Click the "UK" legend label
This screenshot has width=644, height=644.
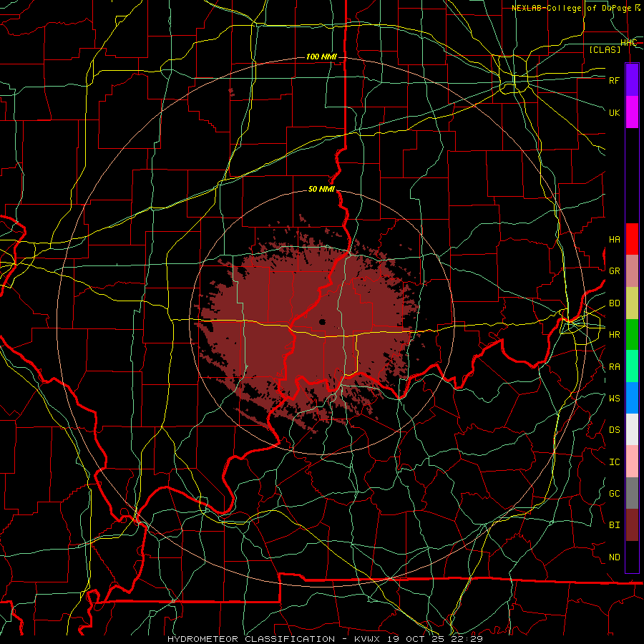[614, 112]
